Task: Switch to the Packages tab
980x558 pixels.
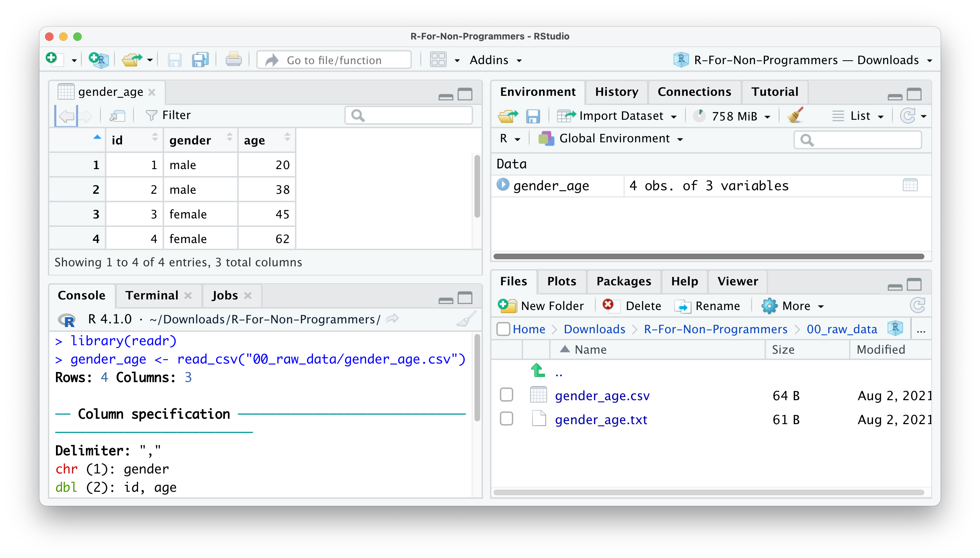Action: [623, 281]
